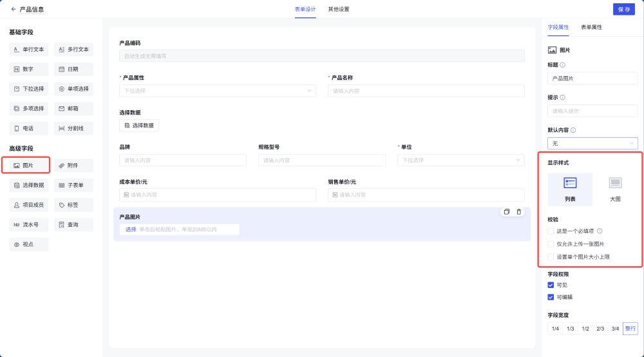Select the 大图 display style icon

pyautogui.click(x=615, y=183)
